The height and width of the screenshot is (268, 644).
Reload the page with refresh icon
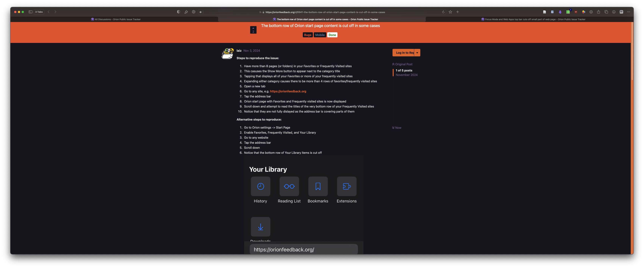443,12
